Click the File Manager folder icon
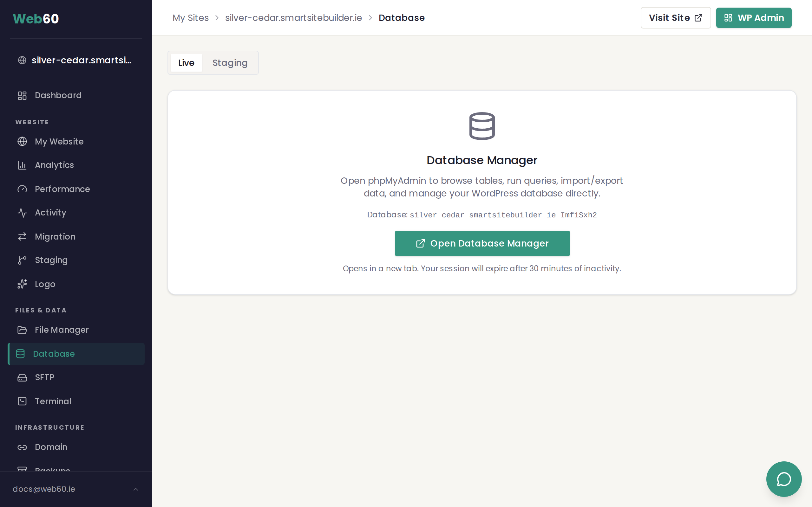This screenshot has width=812, height=507. 22,330
